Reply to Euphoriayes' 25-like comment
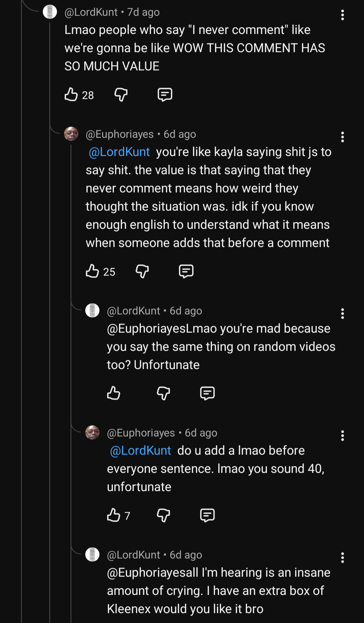This screenshot has height=623, width=364. tap(186, 271)
